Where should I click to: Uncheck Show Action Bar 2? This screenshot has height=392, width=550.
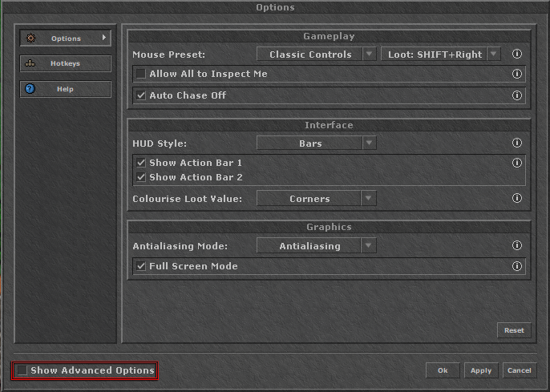pyautogui.click(x=141, y=177)
